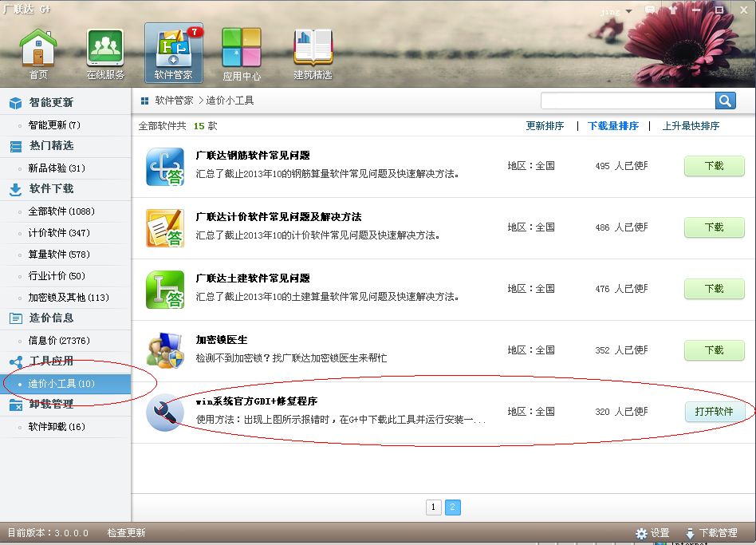This screenshot has width=756, height=545.
Task: Click the 广联达钢筋软件常见问题 app icon
Action: [x=165, y=167]
